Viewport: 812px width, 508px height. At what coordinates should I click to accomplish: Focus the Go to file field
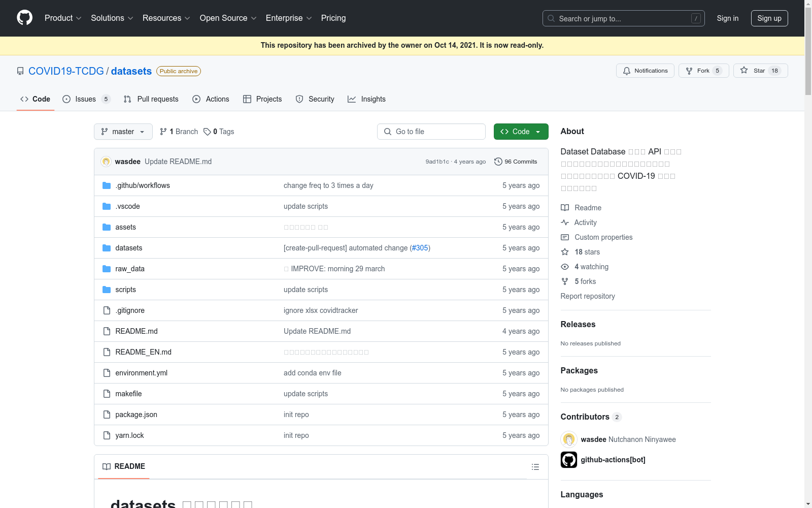tap(431, 132)
